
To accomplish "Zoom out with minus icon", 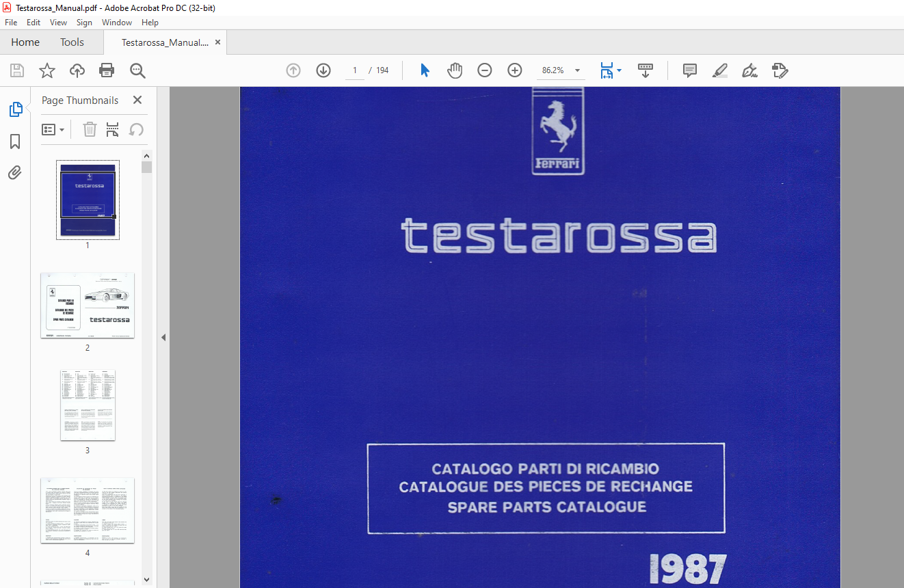I will (485, 70).
